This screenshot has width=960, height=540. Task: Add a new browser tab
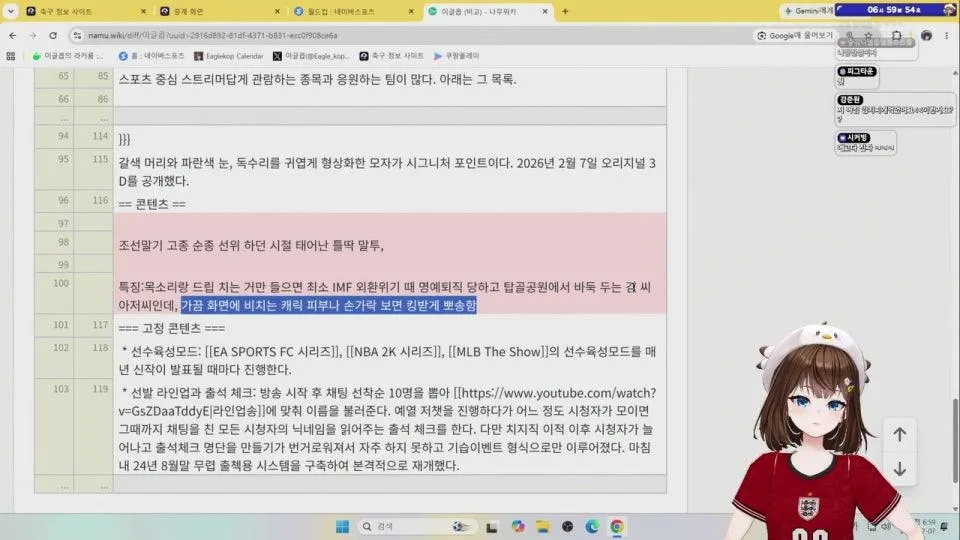565,11
